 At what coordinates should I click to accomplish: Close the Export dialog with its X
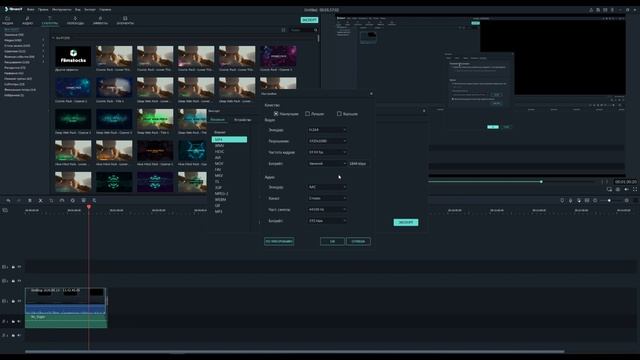[424, 111]
